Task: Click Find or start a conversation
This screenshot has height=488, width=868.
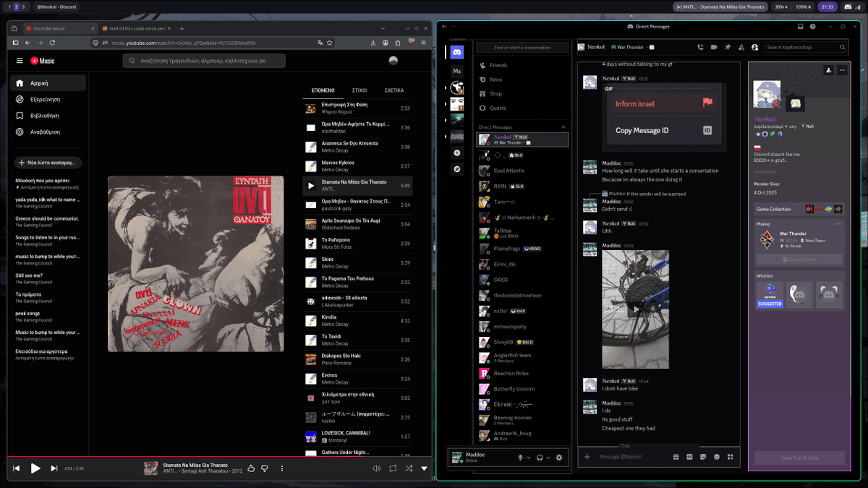Action: (522, 47)
